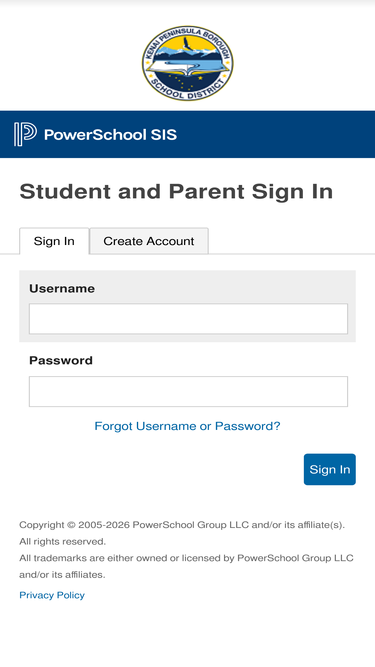Screen dimensions: 375x667
Task: Click the All rights reserved text
Action: [x=62, y=542]
